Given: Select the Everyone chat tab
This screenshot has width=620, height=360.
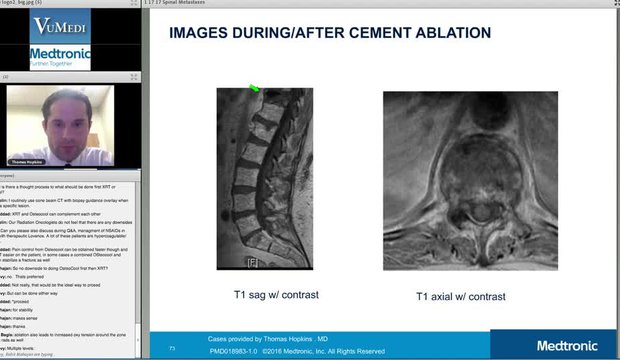Looking at the screenshot, I should 7,175.
